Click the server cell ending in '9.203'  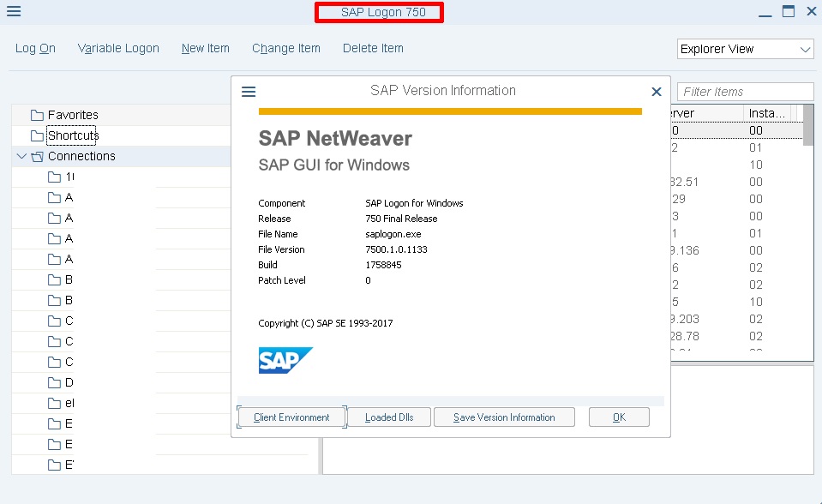click(685, 319)
